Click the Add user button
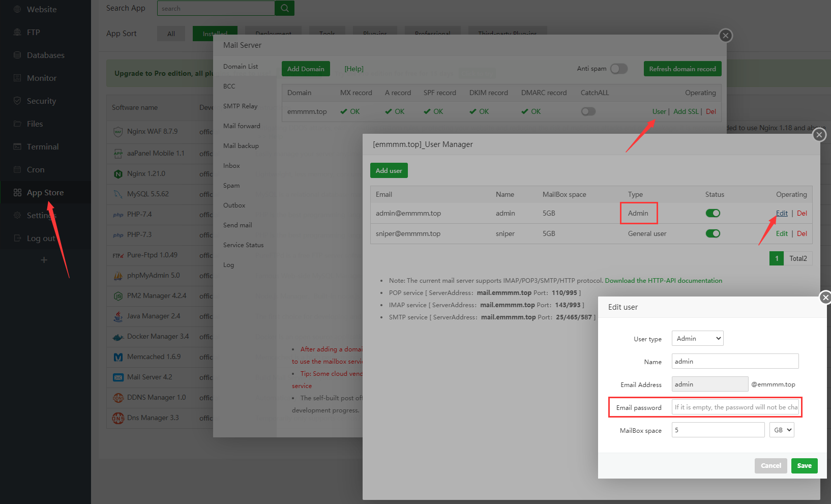Viewport: 831px width, 504px height. click(x=389, y=170)
